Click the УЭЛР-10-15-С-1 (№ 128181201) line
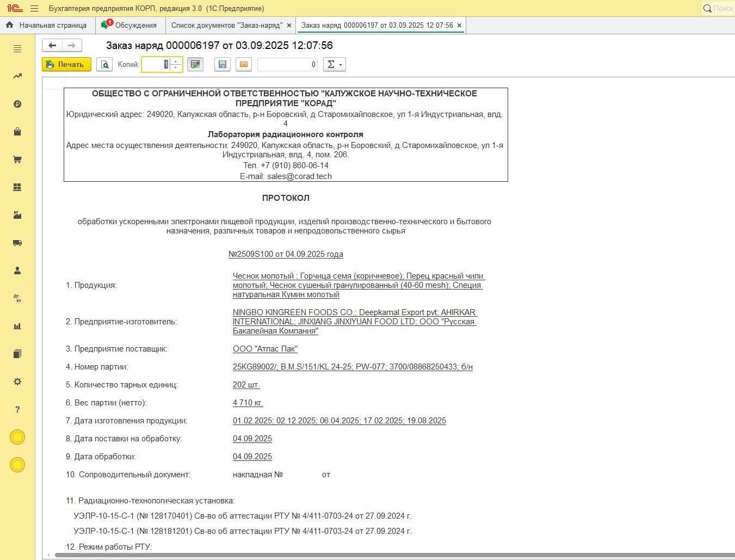 [x=243, y=531]
